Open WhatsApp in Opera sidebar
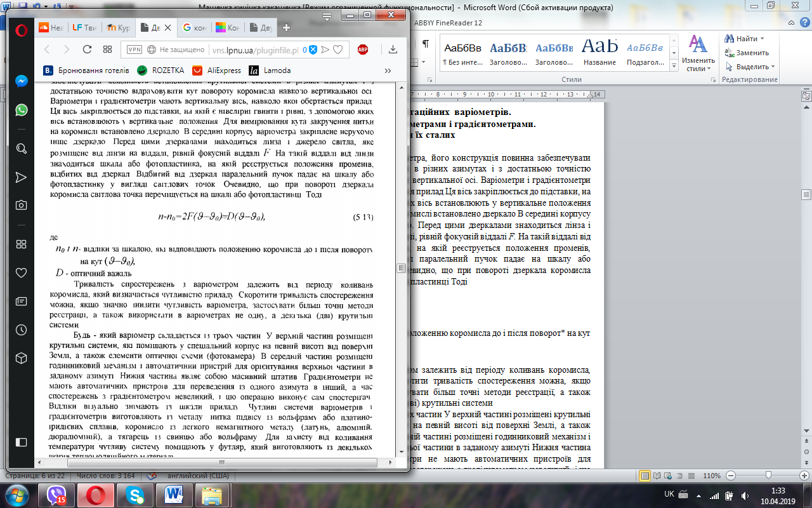Screen dimensions: 812x508 [x=21, y=110]
